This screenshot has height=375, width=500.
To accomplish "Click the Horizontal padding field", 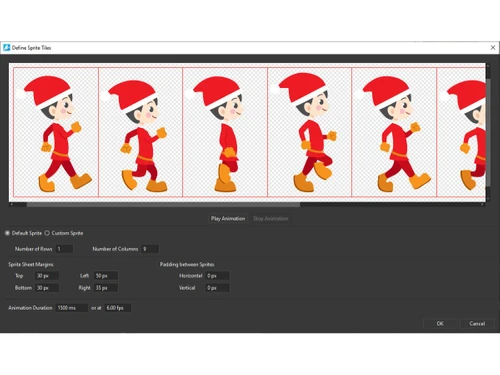I will click(217, 276).
